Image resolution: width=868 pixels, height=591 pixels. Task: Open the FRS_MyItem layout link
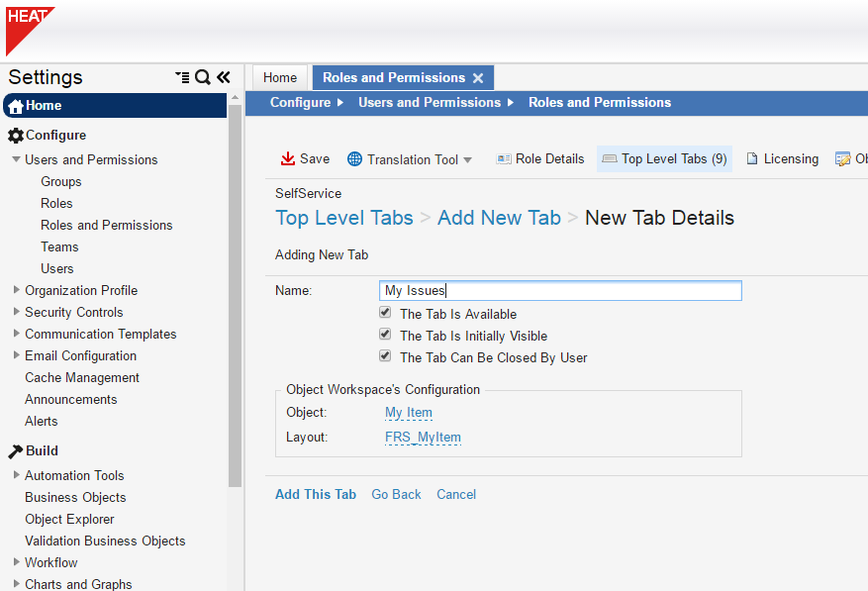423,437
